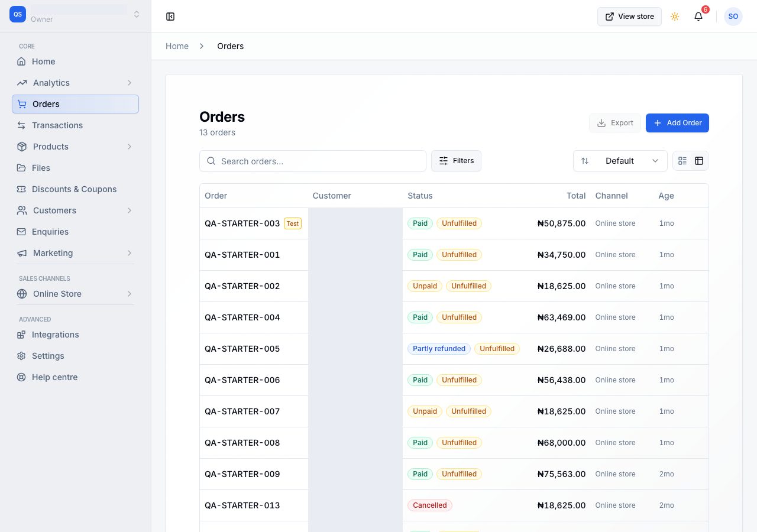Click Unpaid badge for QA-STARTER-007
757x532 pixels.
tap(425, 411)
